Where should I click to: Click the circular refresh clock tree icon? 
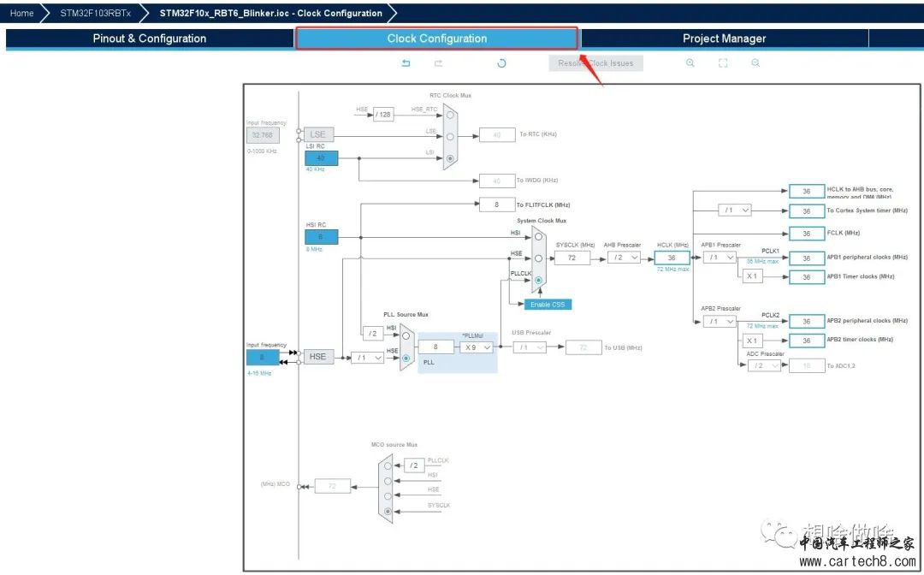coord(501,63)
